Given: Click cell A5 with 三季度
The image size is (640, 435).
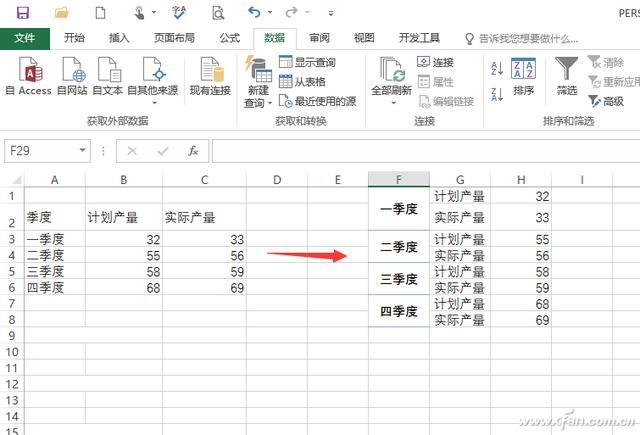Looking at the screenshot, I should tap(55, 271).
